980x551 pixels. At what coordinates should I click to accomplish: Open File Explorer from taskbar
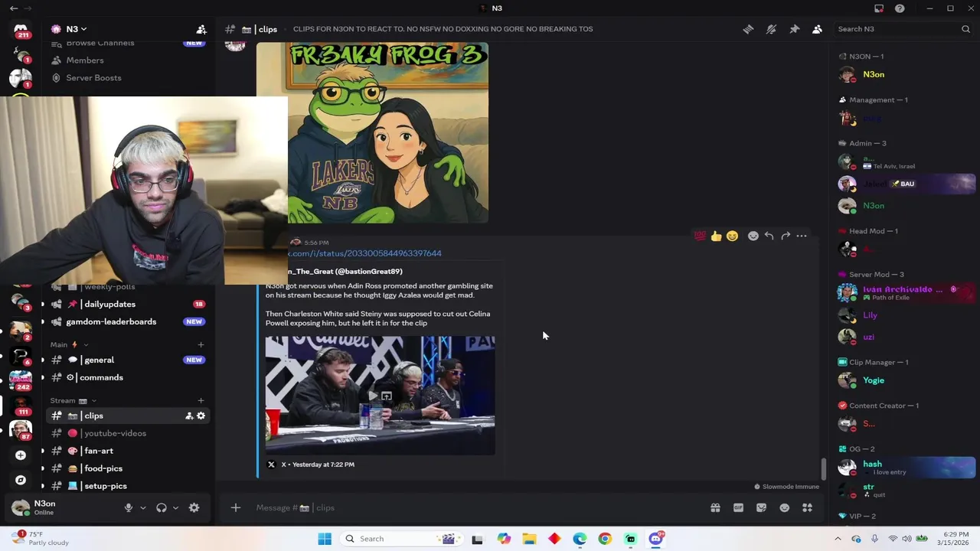(529, 539)
